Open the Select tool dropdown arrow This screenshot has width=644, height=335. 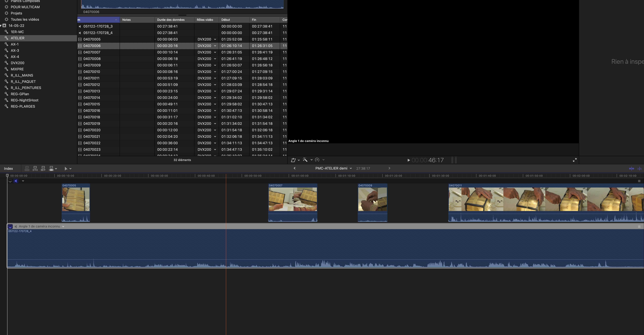tap(71, 169)
